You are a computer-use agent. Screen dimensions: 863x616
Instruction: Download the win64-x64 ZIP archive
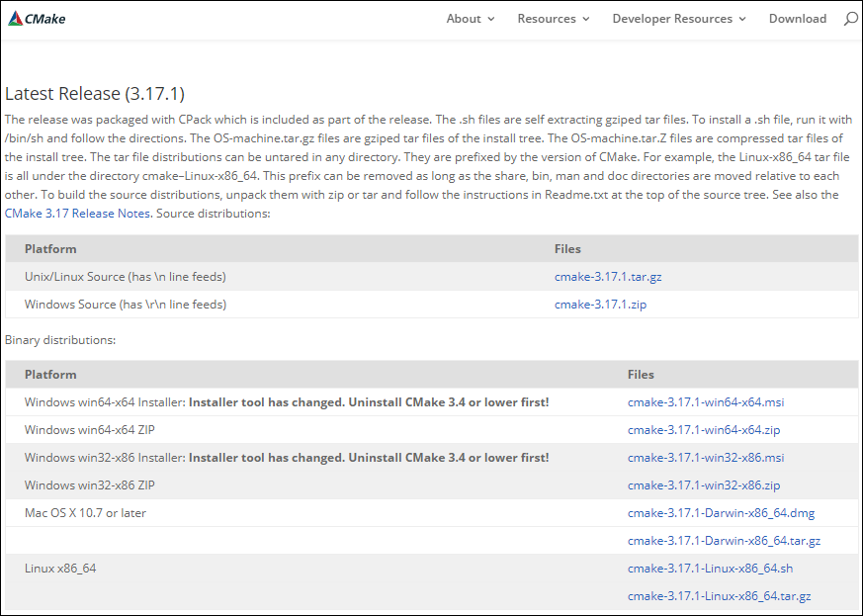point(703,430)
